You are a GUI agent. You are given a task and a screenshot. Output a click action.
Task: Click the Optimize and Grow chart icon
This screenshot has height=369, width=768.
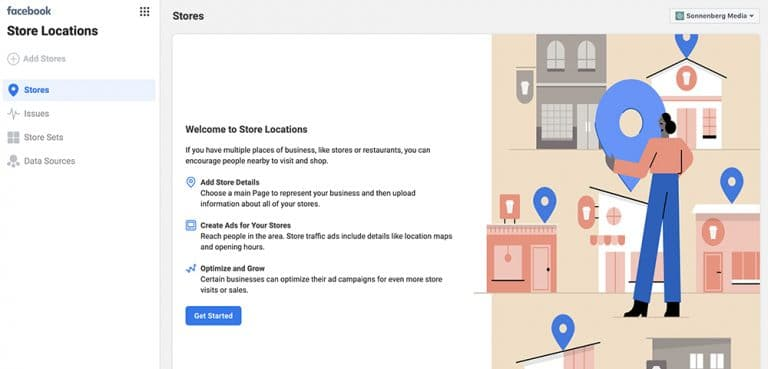click(x=191, y=269)
